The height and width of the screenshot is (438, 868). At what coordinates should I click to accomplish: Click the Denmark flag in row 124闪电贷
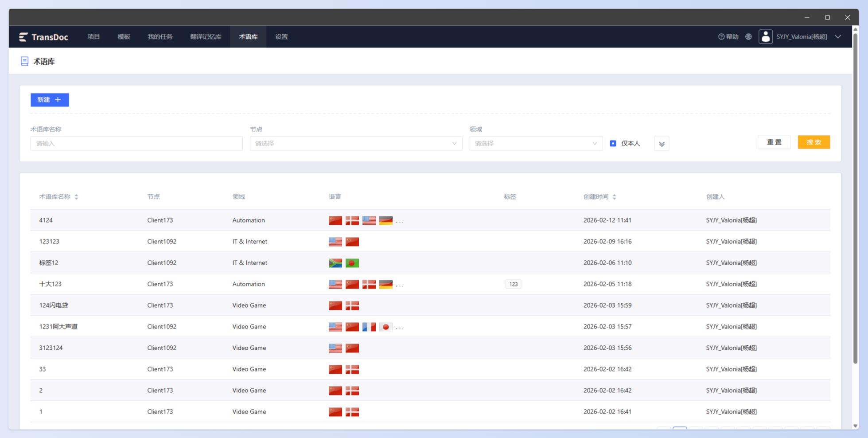[x=352, y=305]
